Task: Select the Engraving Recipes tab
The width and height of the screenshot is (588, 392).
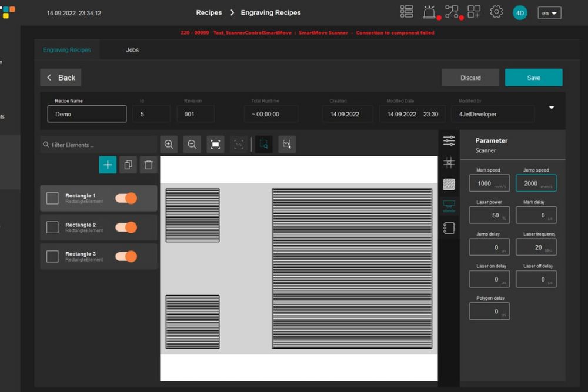Action: [x=67, y=50]
